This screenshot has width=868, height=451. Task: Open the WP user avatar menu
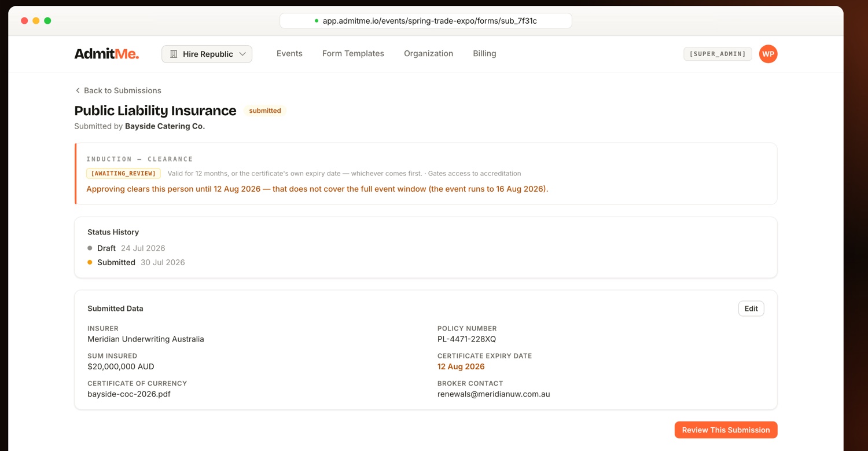point(768,54)
